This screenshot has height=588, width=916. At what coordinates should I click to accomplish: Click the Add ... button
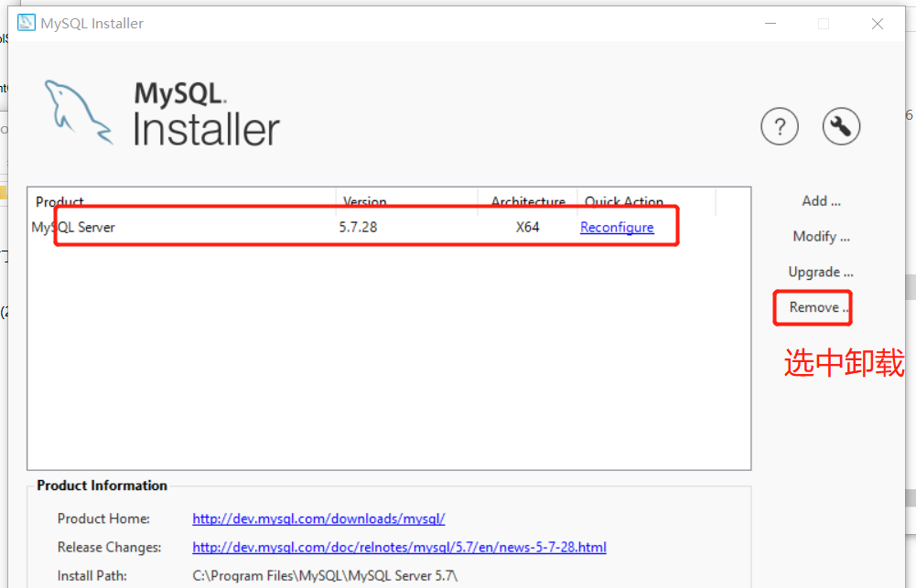click(822, 201)
